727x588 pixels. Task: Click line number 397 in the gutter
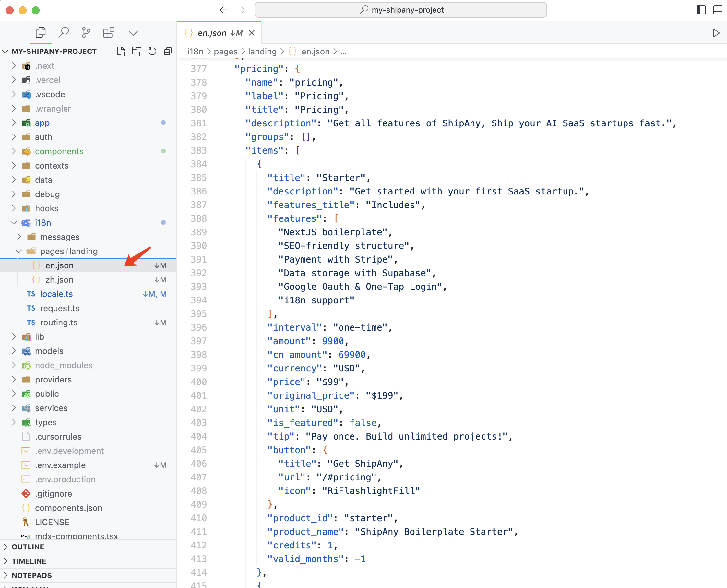point(198,341)
